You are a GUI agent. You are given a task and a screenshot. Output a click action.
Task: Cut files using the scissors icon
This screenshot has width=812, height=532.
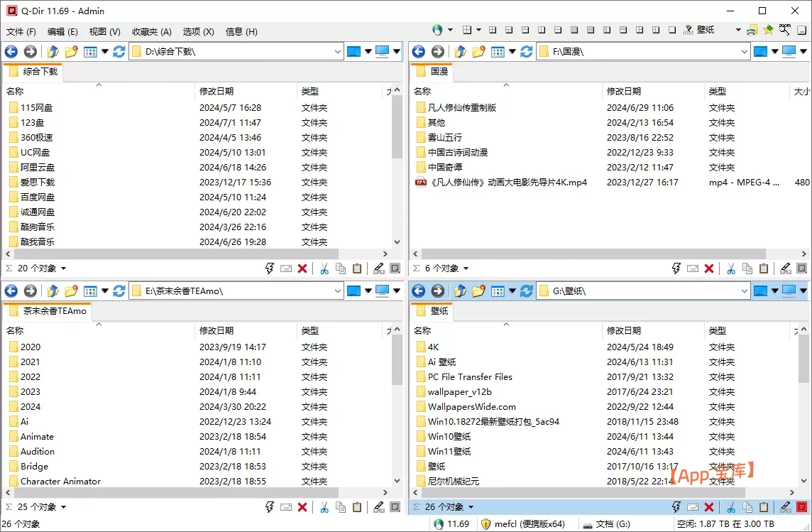(x=324, y=268)
